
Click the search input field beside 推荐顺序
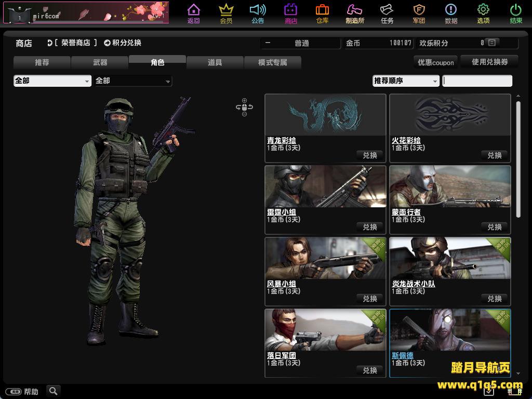(477, 81)
